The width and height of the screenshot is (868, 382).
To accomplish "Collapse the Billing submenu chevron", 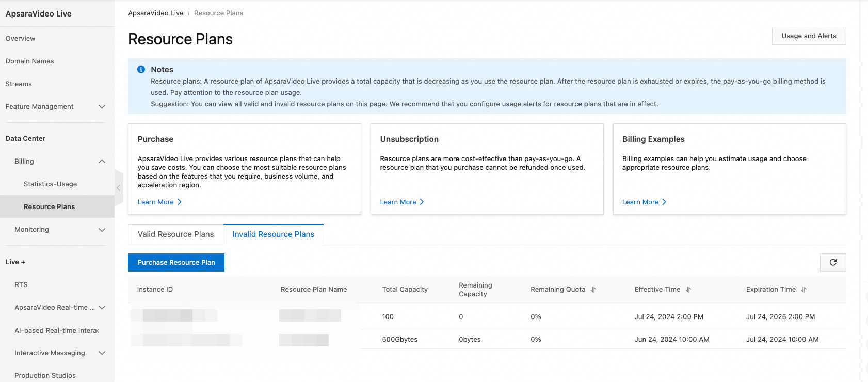I will [102, 162].
